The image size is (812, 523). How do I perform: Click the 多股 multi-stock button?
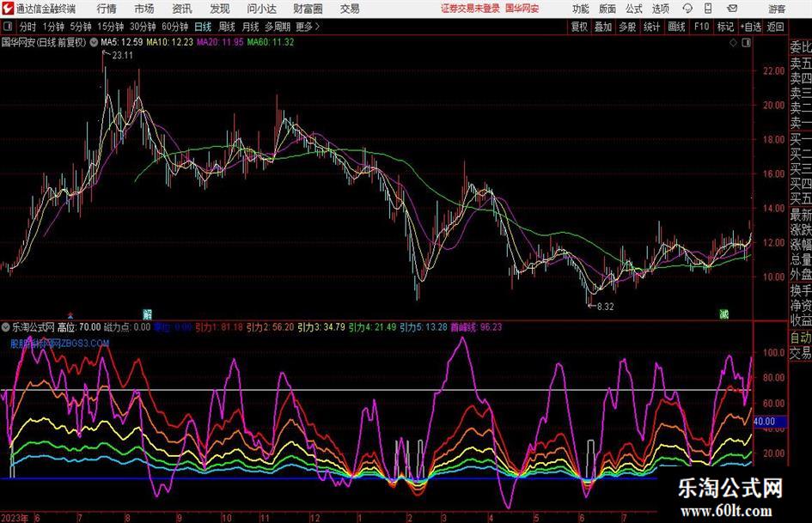click(x=627, y=27)
